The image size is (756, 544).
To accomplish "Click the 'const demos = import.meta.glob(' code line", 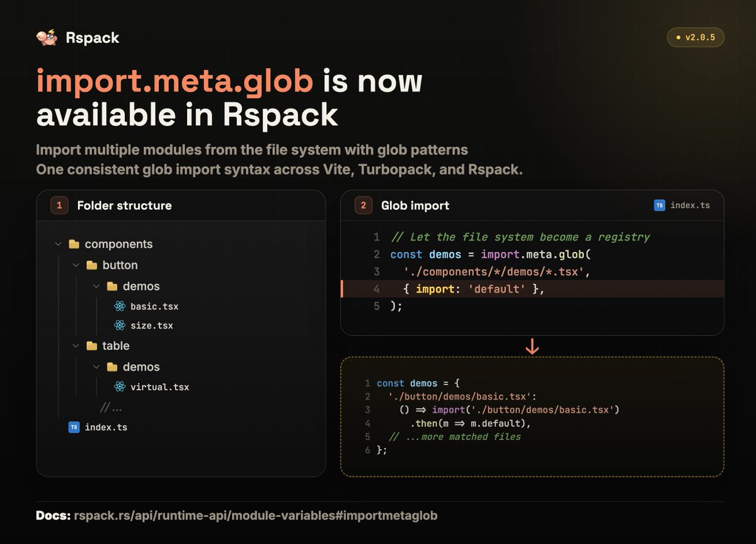I will pyautogui.click(x=490, y=255).
